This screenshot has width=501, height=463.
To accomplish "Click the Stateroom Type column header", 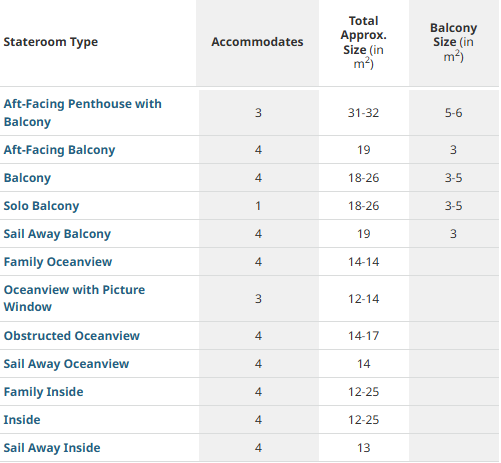I will click(x=51, y=42).
